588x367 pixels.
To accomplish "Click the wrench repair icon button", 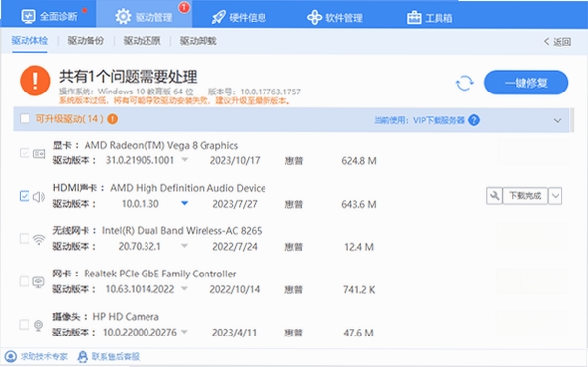I will click(x=495, y=196).
